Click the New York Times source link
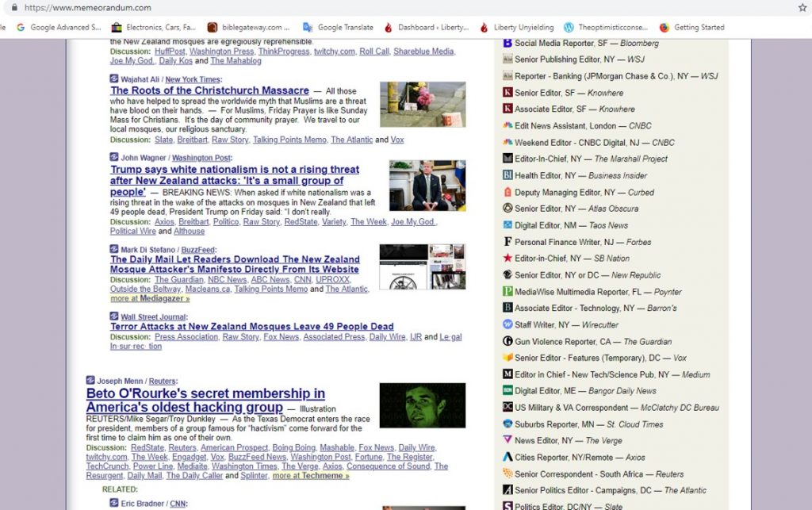This screenshot has height=510, width=812. 193,80
